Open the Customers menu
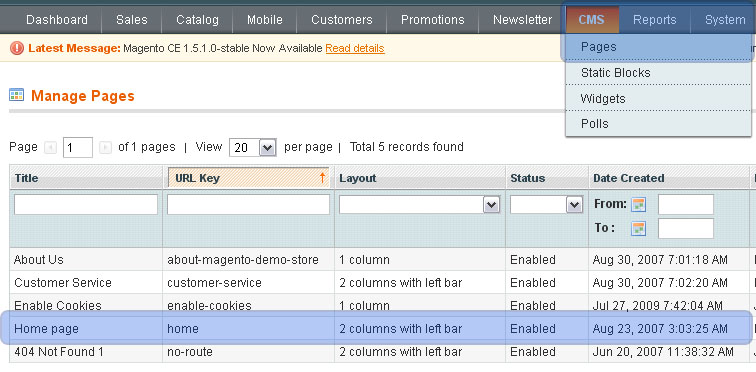The image size is (756, 372). click(342, 20)
